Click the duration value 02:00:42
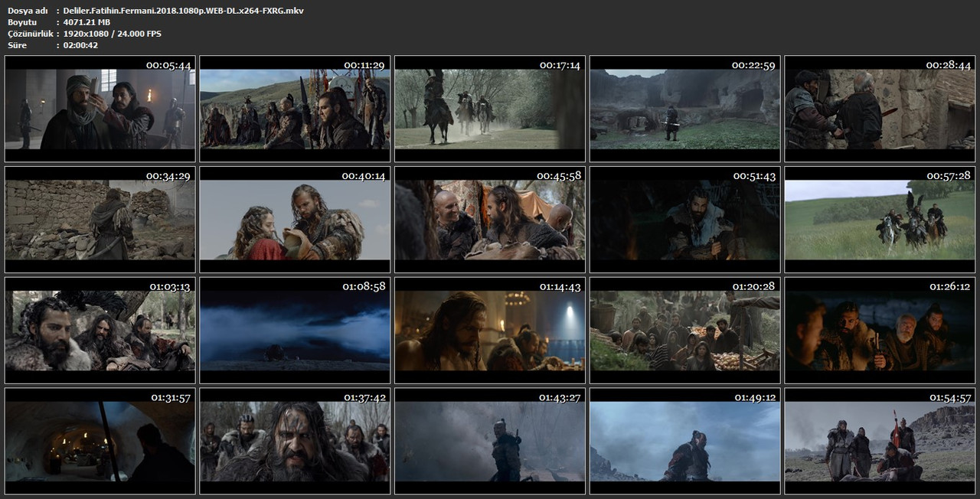This screenshot has height=499, width=980. tap(80, 45)
